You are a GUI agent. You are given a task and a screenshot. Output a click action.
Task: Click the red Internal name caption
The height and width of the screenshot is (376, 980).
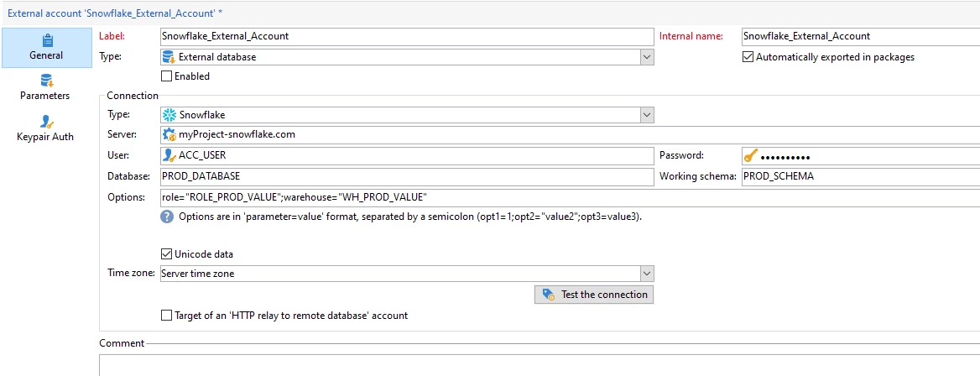pyautogui.click(x=691, y=36)
